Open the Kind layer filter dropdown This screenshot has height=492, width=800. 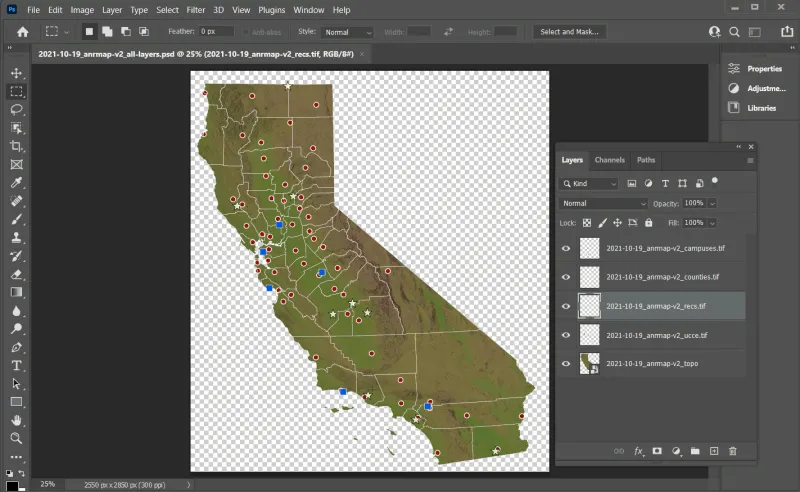pos(590,184)
